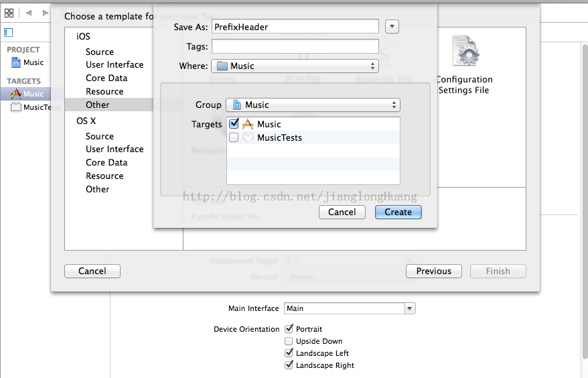The image size is (588, 378).
Task: Go back with the left arrow
Action: [x=29, y=13]
